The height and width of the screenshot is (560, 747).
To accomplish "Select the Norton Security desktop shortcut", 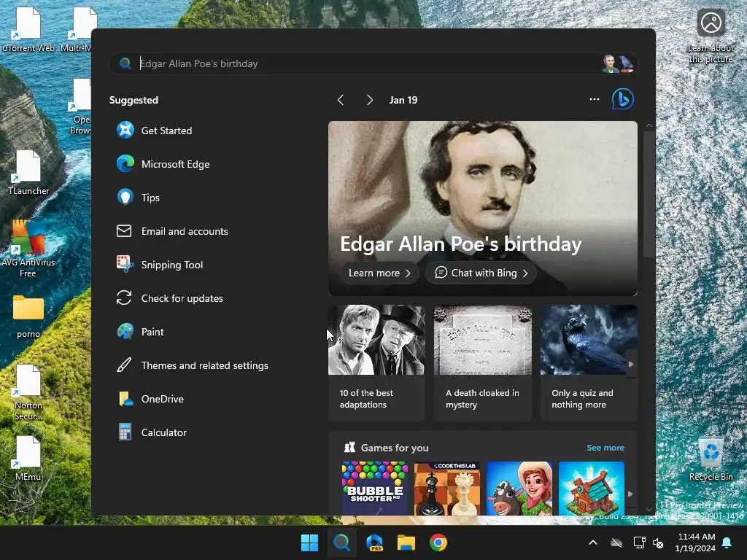I will pos(28,392).
